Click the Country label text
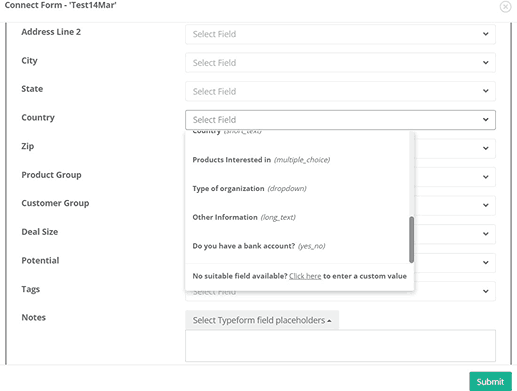The image size is (517, 391). 38,117
